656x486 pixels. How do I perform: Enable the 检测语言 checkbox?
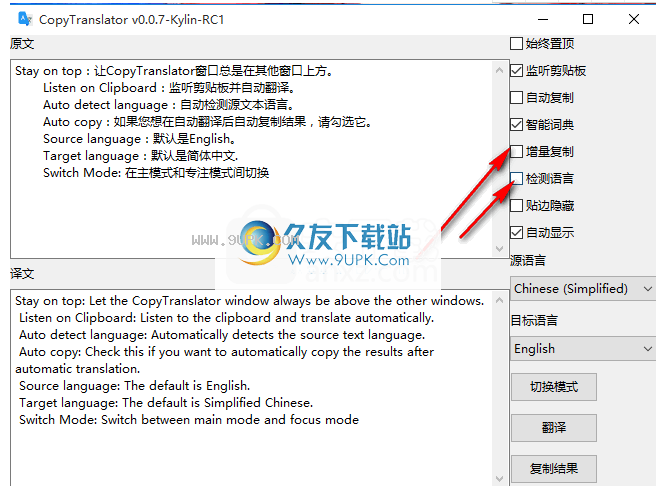click(517, 179)
